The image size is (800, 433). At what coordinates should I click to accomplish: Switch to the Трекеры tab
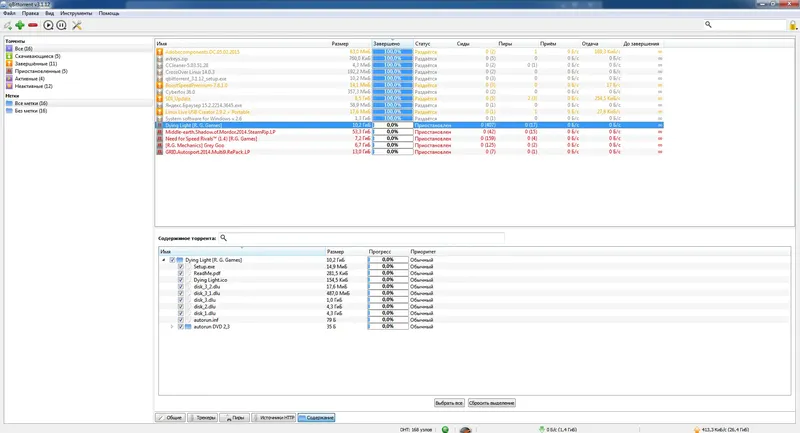(203, 417)
